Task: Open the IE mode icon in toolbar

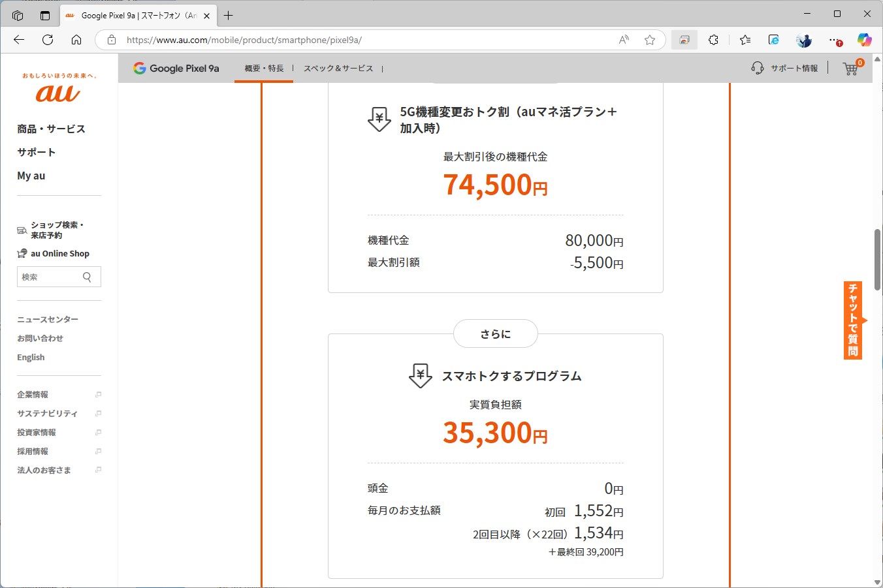Action: tap(774, 40)
